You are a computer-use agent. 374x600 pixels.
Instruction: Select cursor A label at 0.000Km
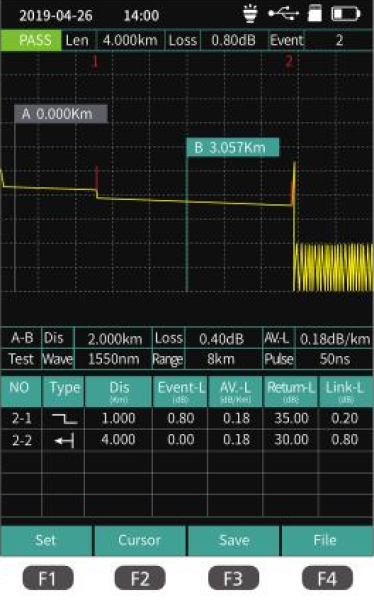(x=61, y=114)
